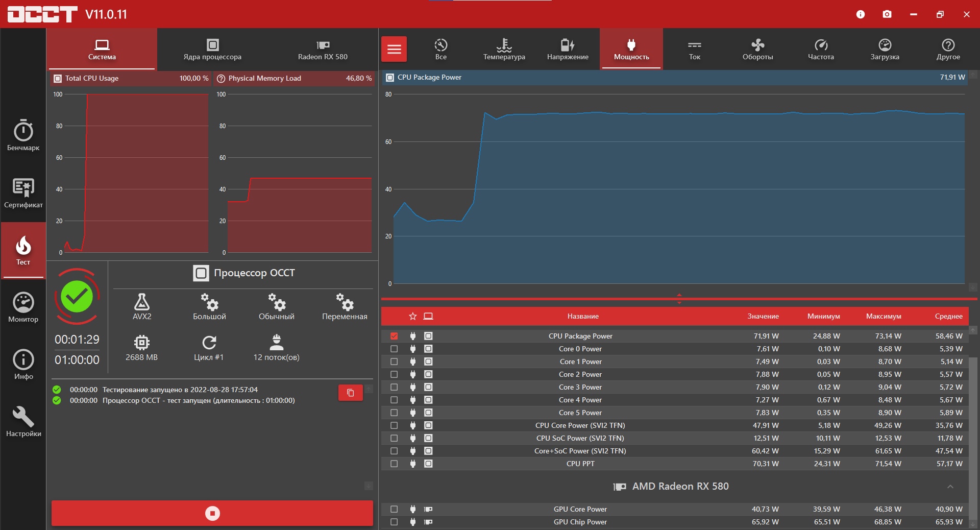Select the Мощность sensor tab
The width and height of the screenshot is (980, 530).
[631, 49]
